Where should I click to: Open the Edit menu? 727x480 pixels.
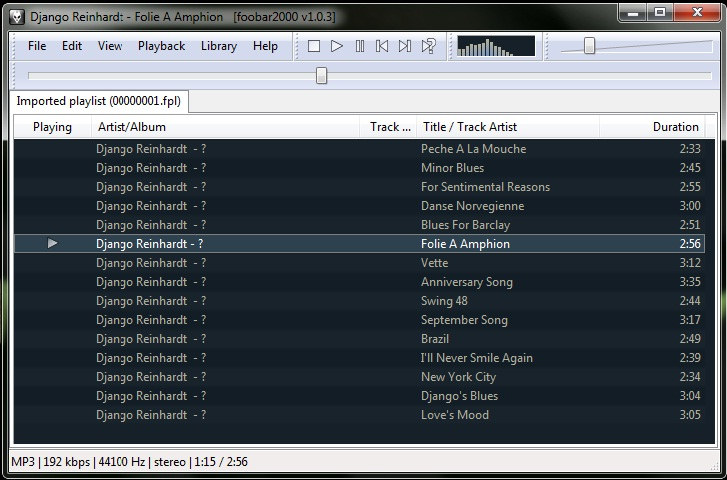[72, 46]
